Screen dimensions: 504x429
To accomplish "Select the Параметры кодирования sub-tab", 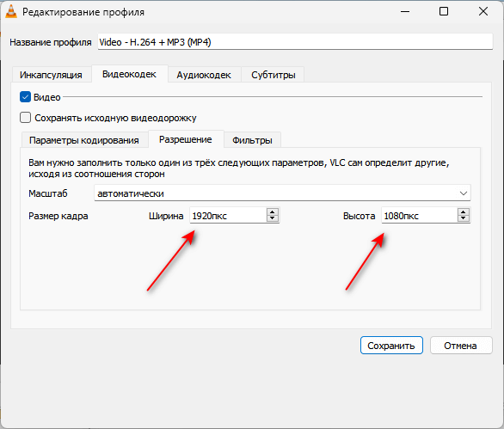I will [x=84, y=140].
